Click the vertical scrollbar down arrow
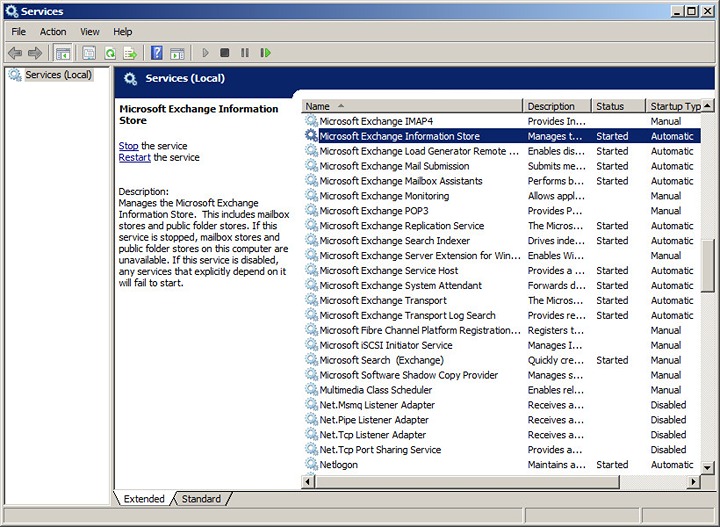 [x=708, y=467]
